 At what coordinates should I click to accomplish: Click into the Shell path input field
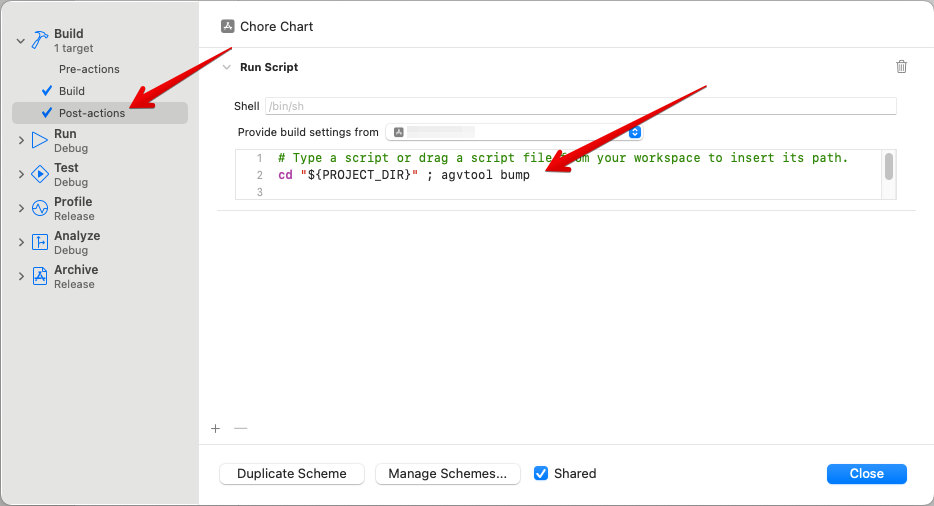581,106
